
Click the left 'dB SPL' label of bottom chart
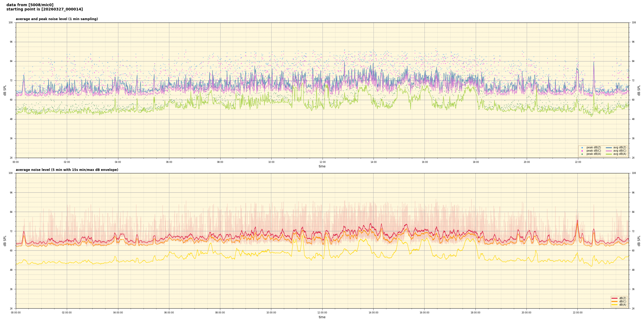pos(5,241)
